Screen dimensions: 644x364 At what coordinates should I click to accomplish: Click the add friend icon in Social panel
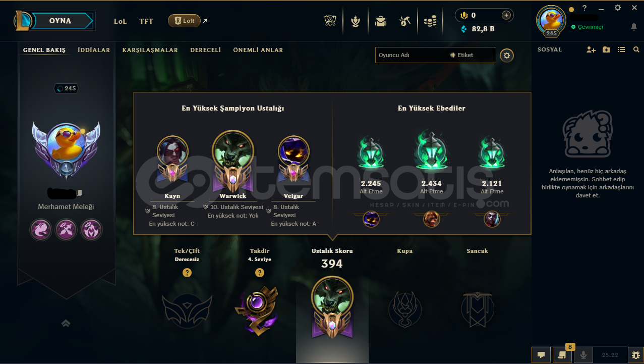591,49
